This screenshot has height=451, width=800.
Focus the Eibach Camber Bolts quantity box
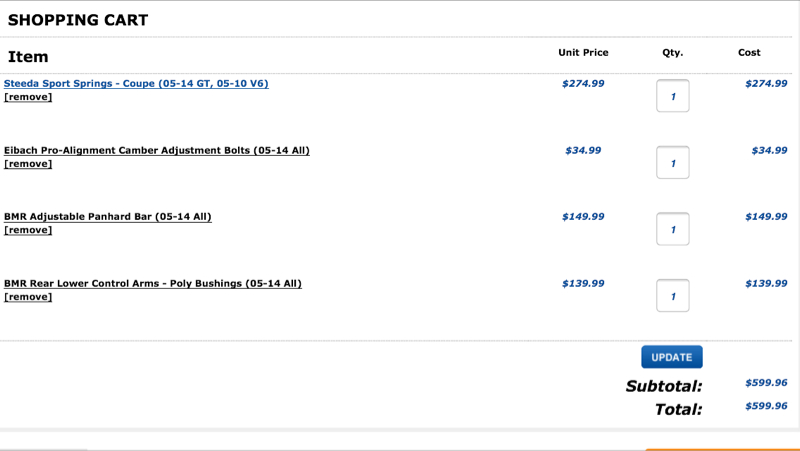tap(673, 163)
